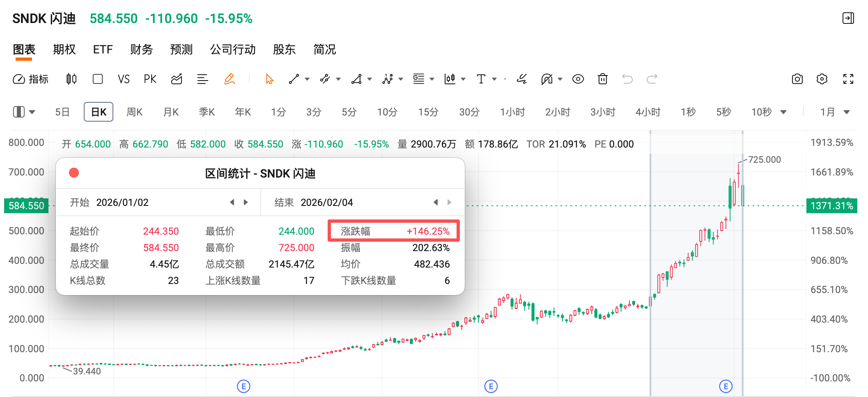Expand the magnet snap dropdown arrow

click(x=560, y=79)
